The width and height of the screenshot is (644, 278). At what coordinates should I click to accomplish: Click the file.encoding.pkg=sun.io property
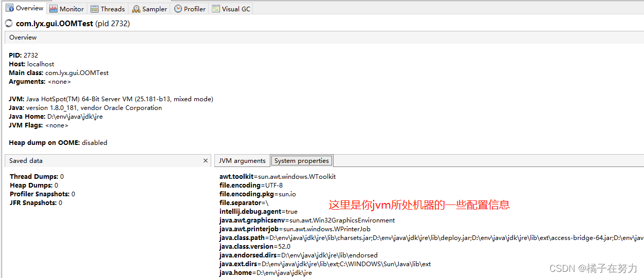coord(257,194)
